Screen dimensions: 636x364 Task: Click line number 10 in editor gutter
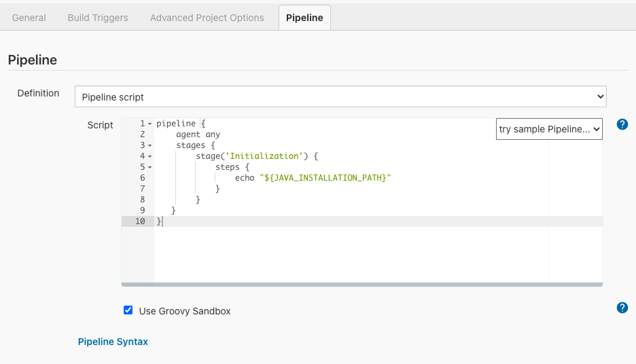point(140,221)
